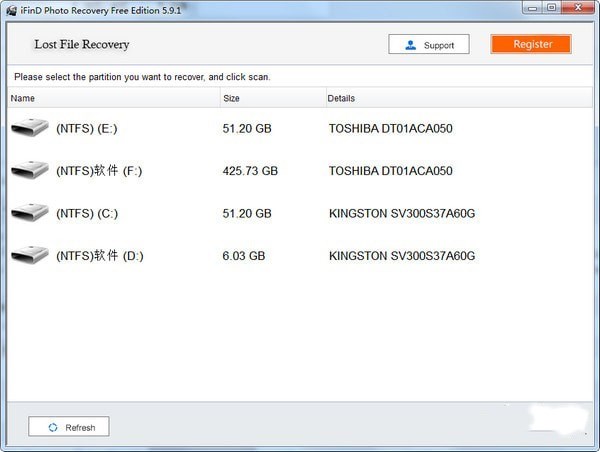
Task: Click the Details column header
Action: tap(459, 98)
